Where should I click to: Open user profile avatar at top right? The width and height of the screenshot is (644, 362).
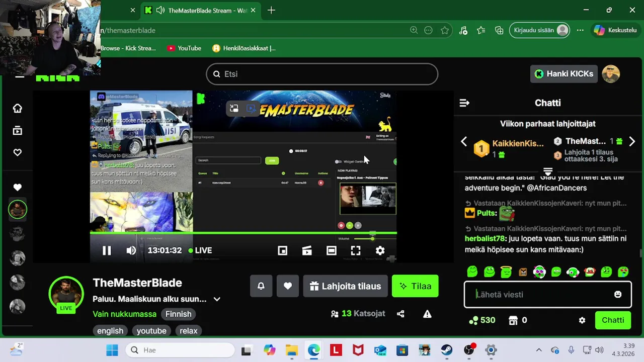(611, 74)
